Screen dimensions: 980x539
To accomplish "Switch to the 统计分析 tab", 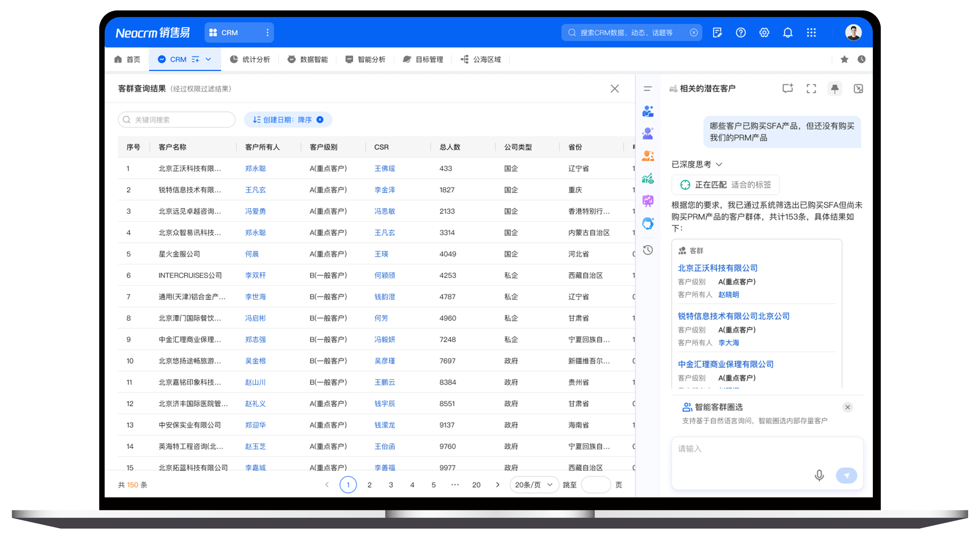I will (x=250, y=59).
